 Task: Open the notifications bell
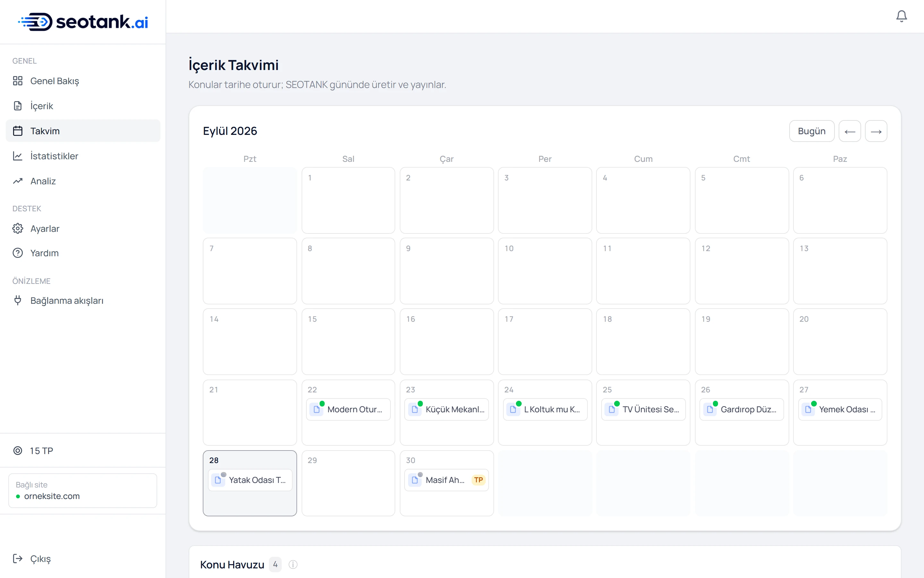point(901,16)
